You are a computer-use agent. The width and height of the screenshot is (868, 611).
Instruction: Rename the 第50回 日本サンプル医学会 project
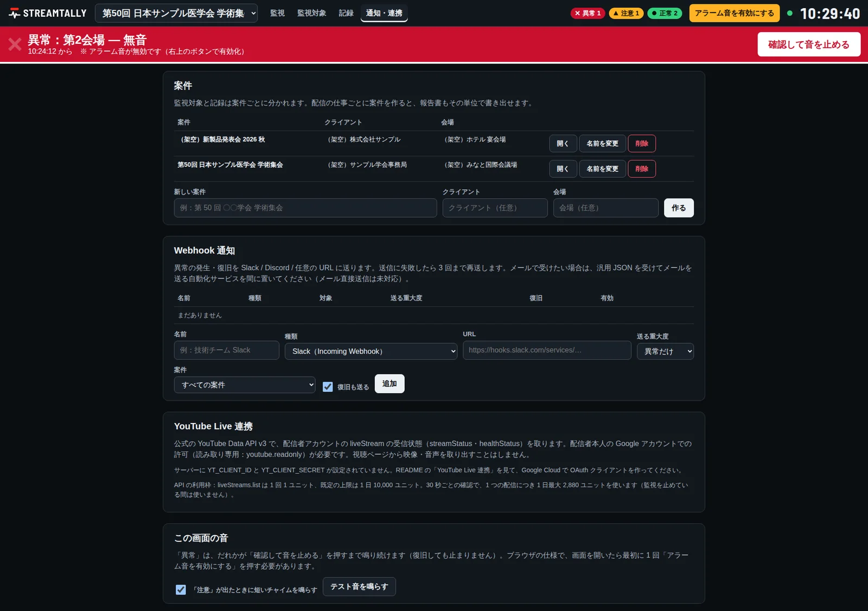602,169
